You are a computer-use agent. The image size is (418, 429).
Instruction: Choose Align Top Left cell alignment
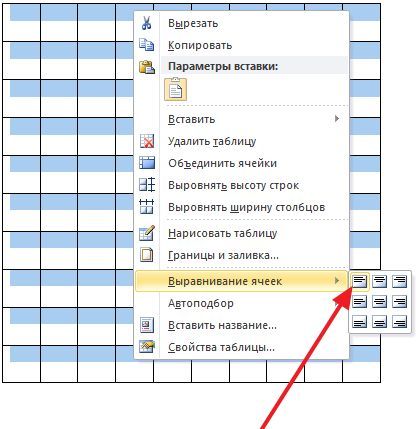pyautogui.click(x=360, y=281)
